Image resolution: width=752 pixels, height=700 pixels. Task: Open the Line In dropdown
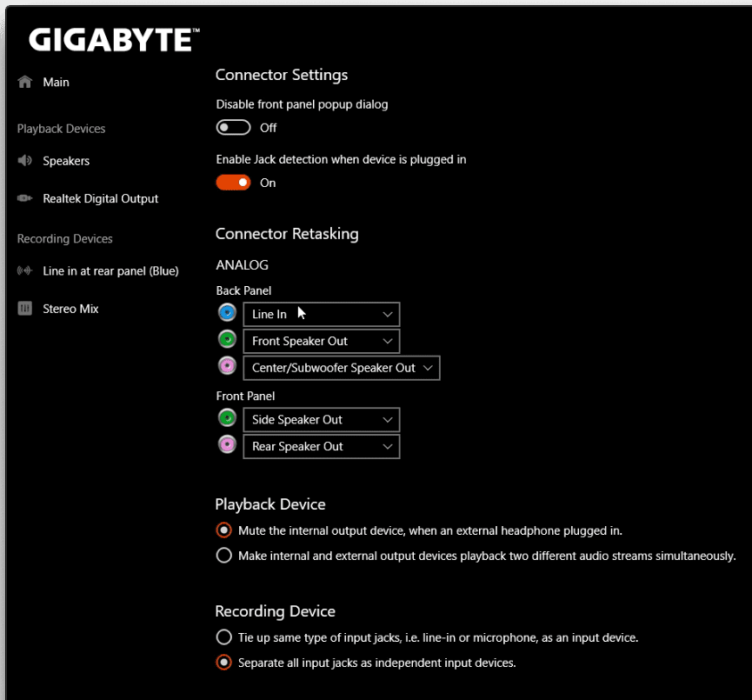coord(322,314)
